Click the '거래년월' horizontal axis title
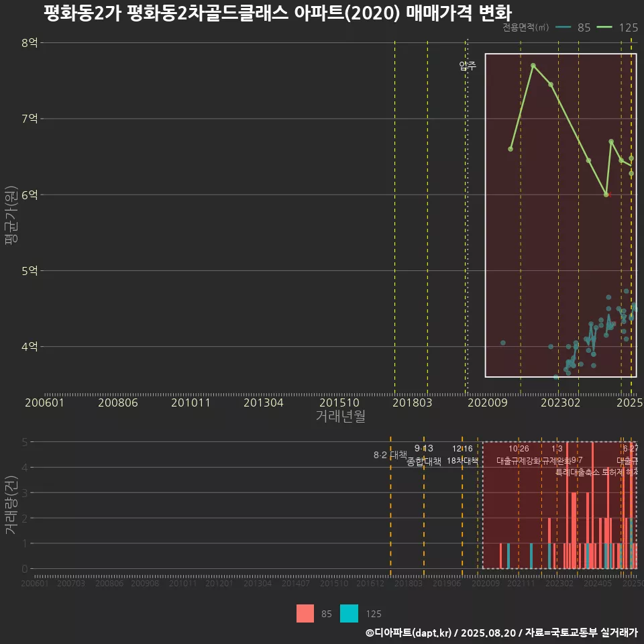 pyautogui.click(x=341, y=416)
